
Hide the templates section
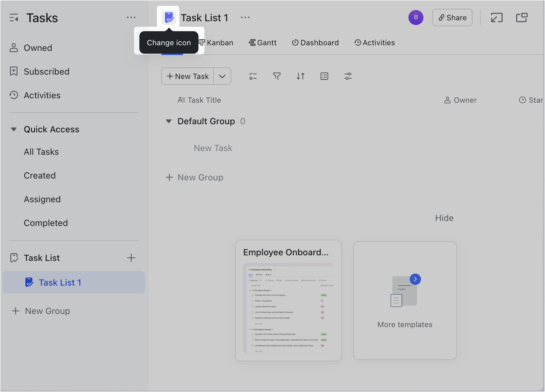coord(444,218)
